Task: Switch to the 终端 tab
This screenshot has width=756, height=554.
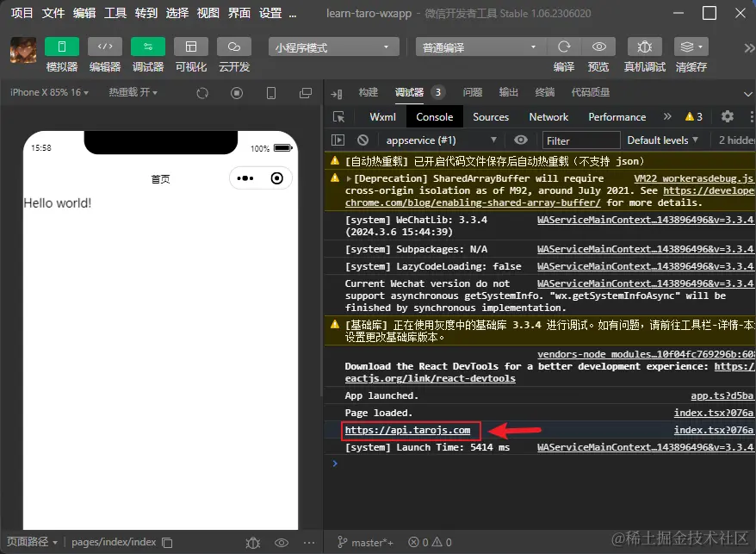Action: tap(545, 92)
